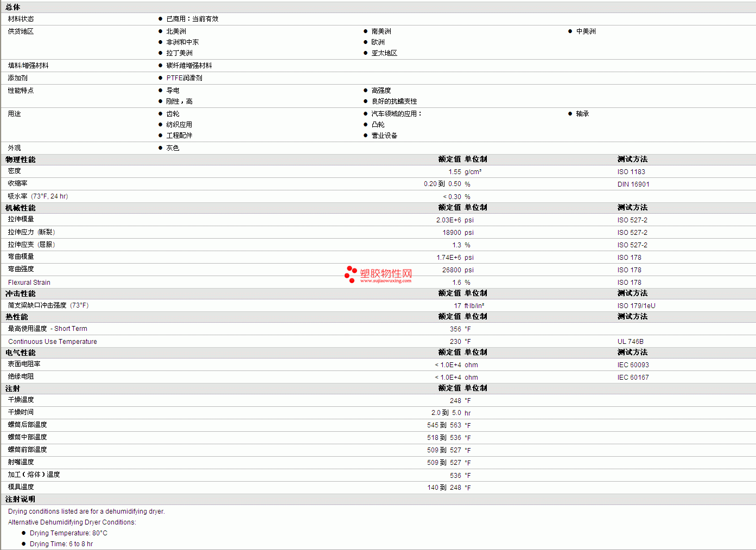
Task: Click the PTFE润滑剂 additive entry
Action: [184, 78]
